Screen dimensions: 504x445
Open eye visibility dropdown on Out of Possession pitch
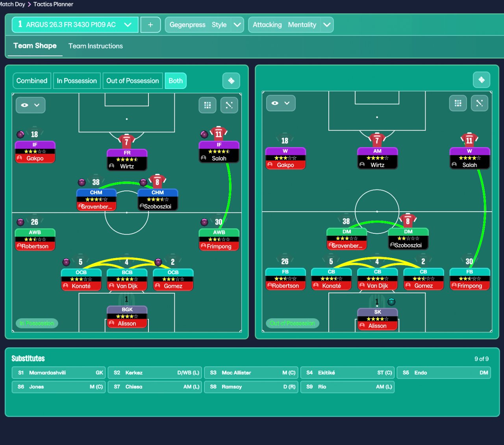tap(281, 103)
